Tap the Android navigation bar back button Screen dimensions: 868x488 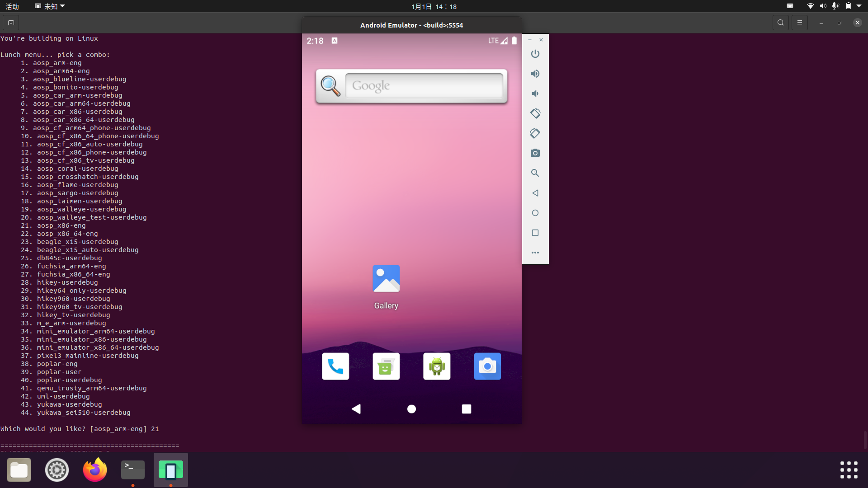[356, 409]
